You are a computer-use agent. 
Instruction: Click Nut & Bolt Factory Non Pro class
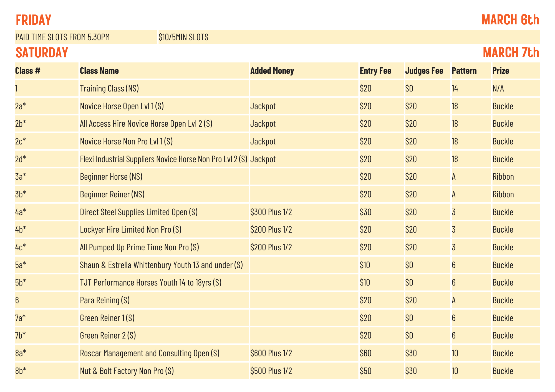pos(127,371)
